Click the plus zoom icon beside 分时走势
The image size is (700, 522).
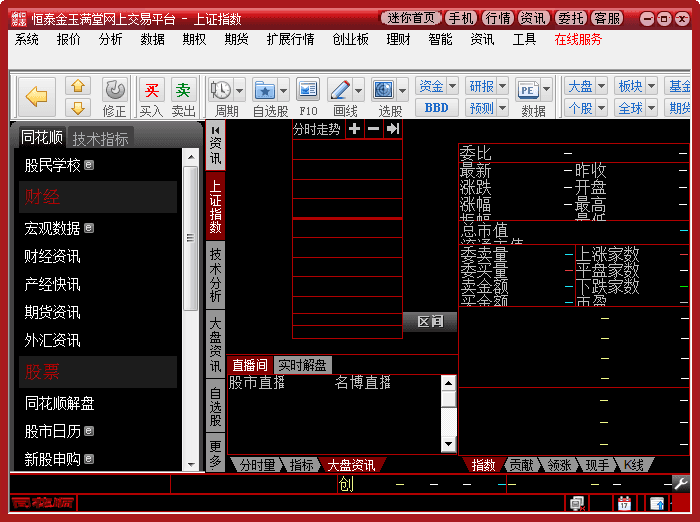354,129
